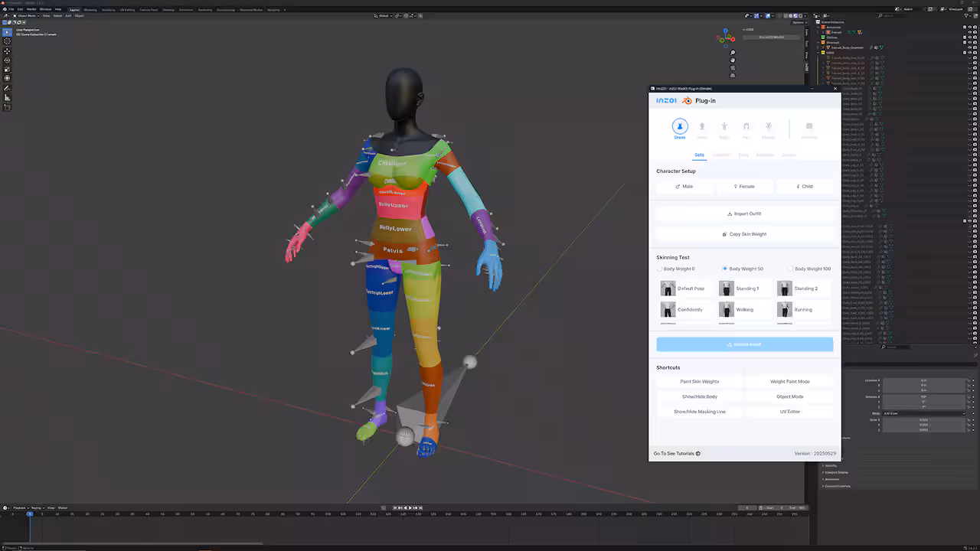This screenshot has height=551, width=980.
Task: Toggle snapping magnet icon in header
Action: pyautogui.click(x=406, y=15)
